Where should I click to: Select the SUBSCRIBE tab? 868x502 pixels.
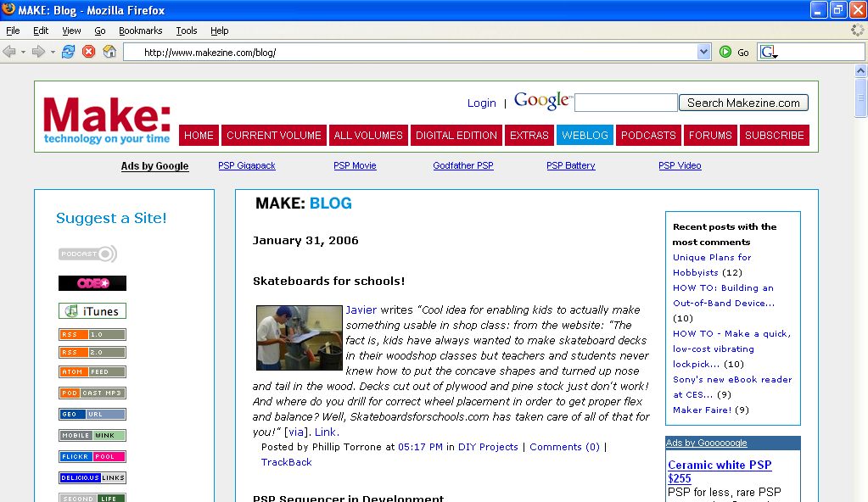tap(775, 135)
